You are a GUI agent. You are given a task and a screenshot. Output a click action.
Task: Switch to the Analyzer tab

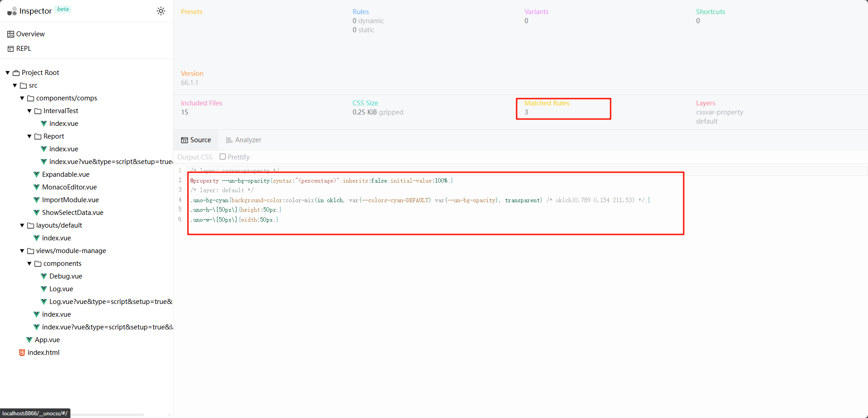point(244,140)
